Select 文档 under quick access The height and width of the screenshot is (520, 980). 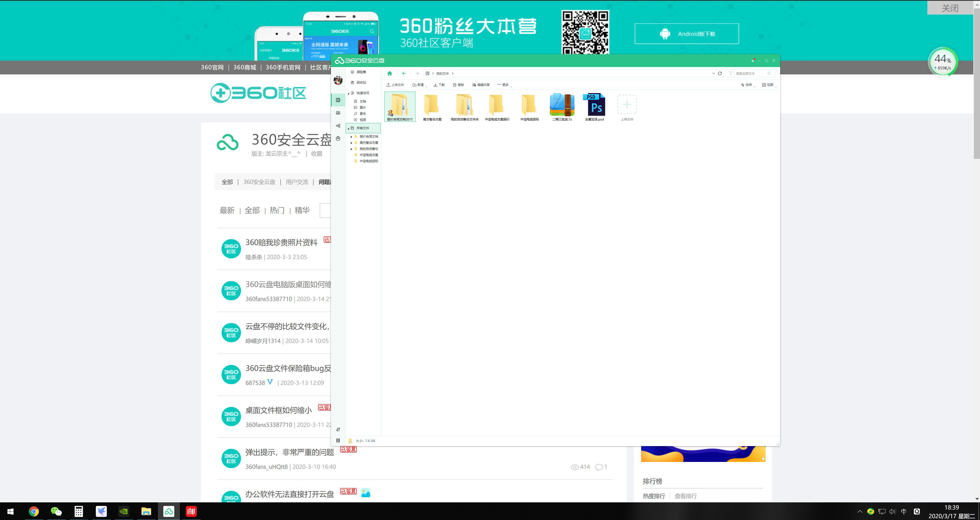[360, 102]
